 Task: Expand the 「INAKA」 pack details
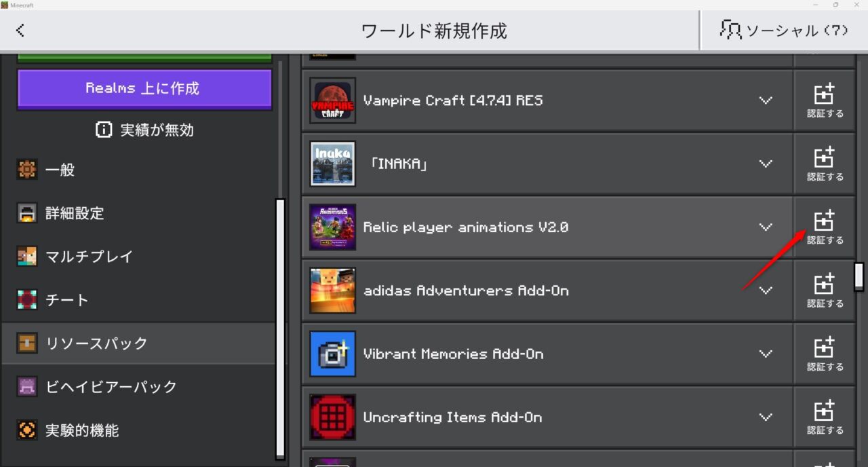point(766,164)
